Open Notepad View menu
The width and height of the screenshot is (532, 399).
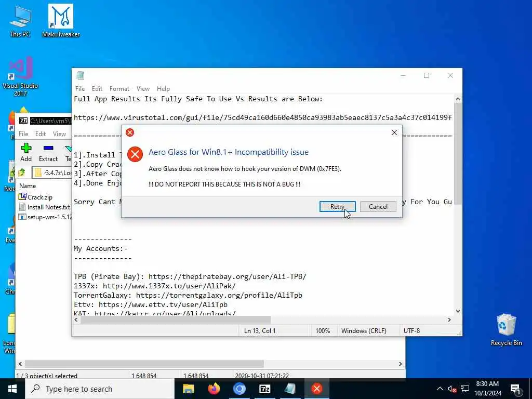[143, 88]
